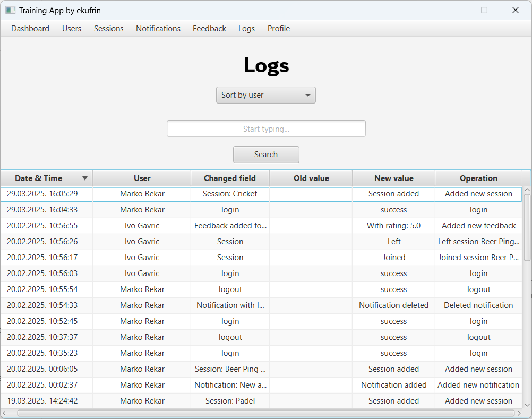This screenshot has width=532, height=419.
Task: Sort by Old value column header
Action: (x=311, y=178)
